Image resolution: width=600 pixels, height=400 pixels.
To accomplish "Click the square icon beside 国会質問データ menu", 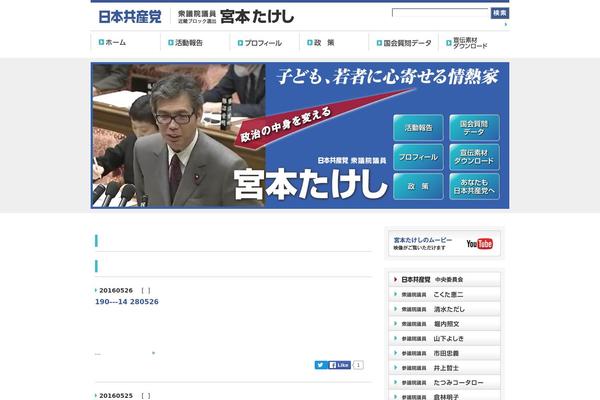I will (379, 43).
